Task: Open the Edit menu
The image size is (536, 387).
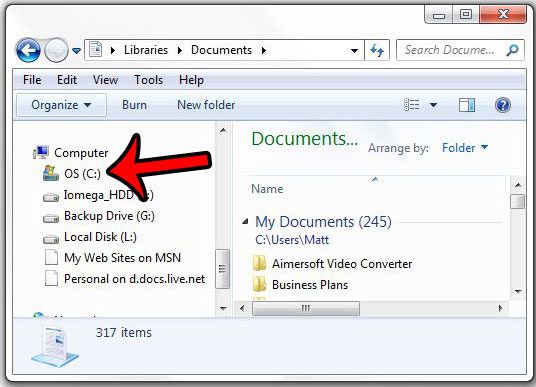Action: [67, 80]
